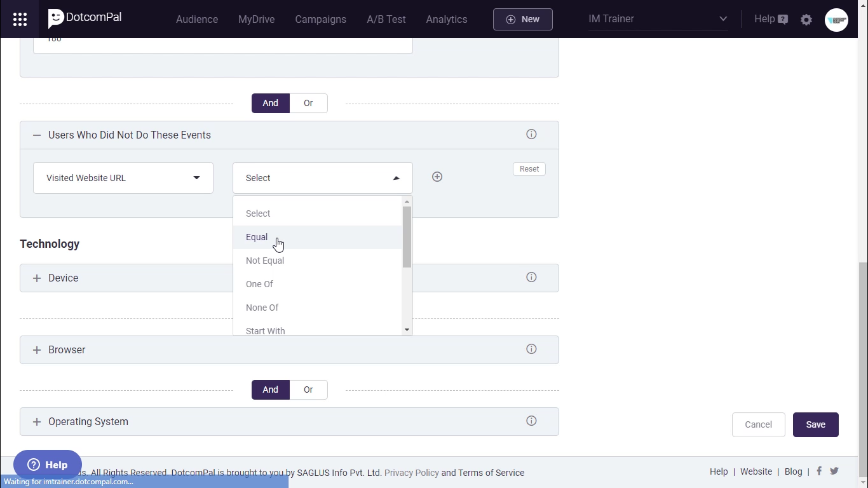Click the plus icon beside the Select dropdown
Screen dimensions: 868x488
(437, 177)
